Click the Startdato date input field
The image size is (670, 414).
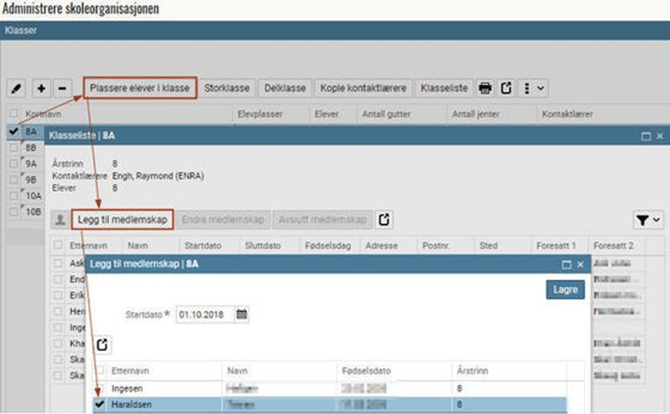click(x=204, y=314)
